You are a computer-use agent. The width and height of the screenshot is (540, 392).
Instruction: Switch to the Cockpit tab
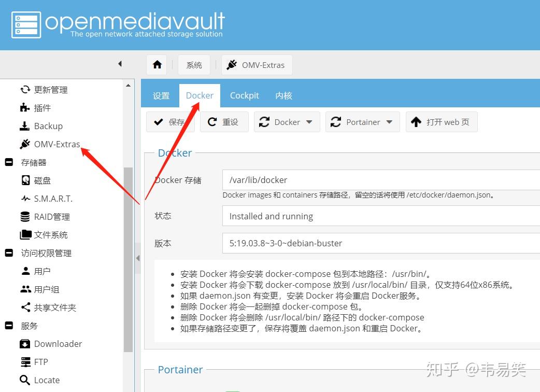click(244, 95)
